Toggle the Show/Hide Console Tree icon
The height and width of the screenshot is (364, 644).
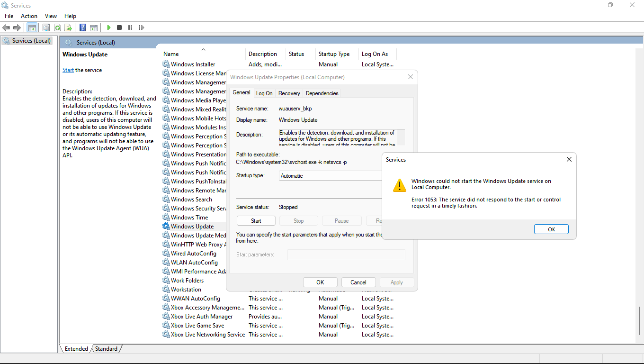tap(32, 27)
